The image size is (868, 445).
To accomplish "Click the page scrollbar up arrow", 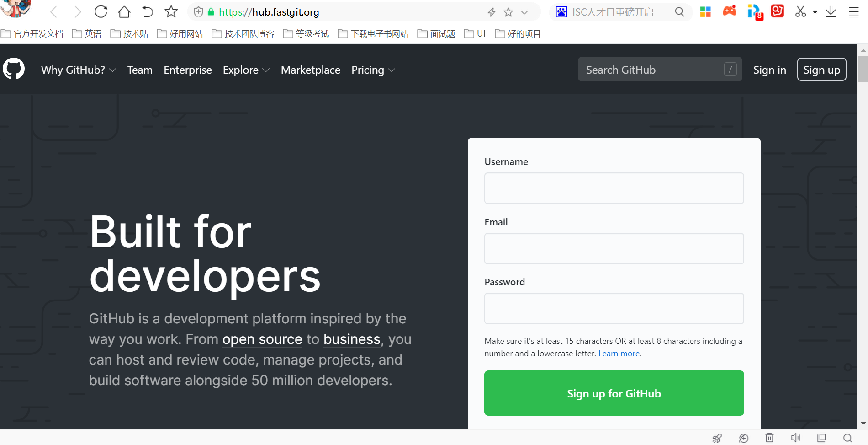I will pos(863,50).
